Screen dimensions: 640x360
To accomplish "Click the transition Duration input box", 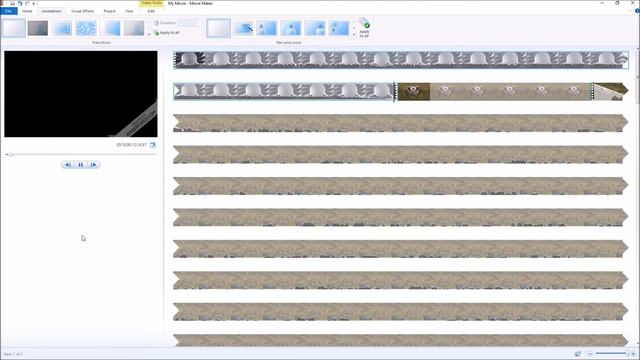I will pos(190,23).
